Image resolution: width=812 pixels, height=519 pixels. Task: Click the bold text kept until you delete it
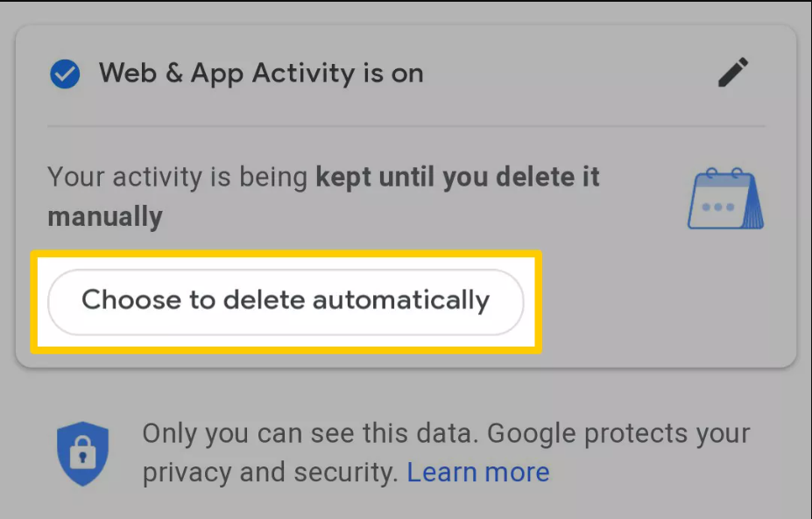[x=458, y=177]
